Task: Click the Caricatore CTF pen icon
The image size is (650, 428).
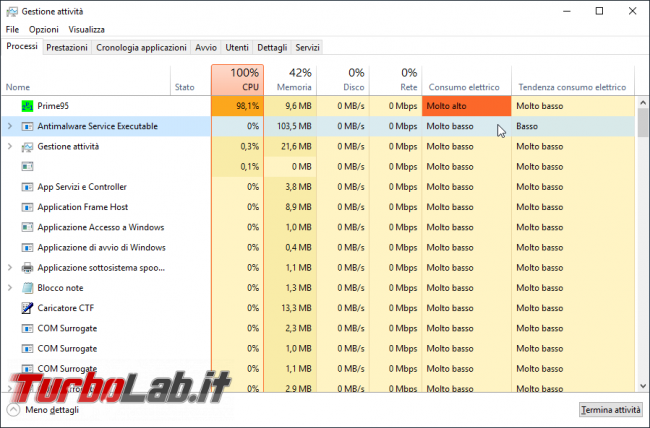Action: click(x=27, y=308)
